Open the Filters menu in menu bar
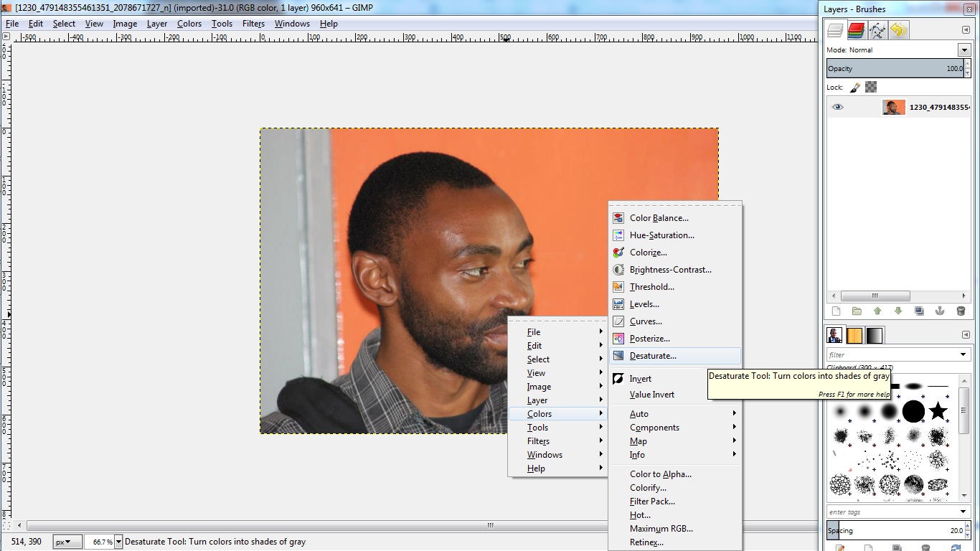980x551 pixels. click(253, 24)
